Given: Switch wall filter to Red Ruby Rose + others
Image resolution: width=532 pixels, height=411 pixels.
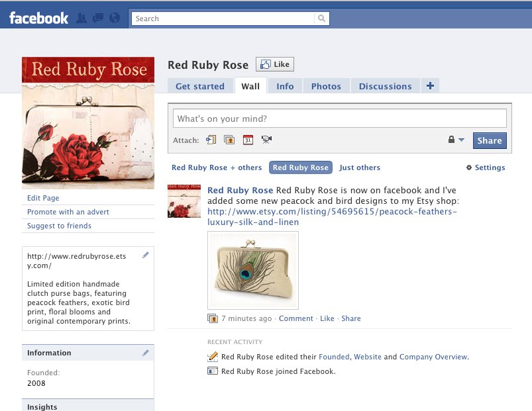Looking at the screenshot, I should click(x=217, y=167).
